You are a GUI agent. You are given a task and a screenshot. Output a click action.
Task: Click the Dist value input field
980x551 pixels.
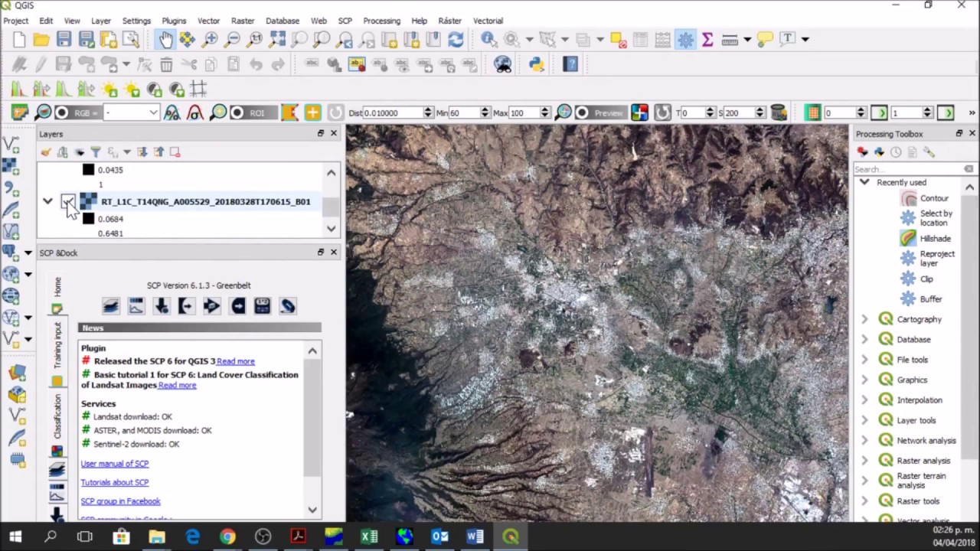(397, 113)
